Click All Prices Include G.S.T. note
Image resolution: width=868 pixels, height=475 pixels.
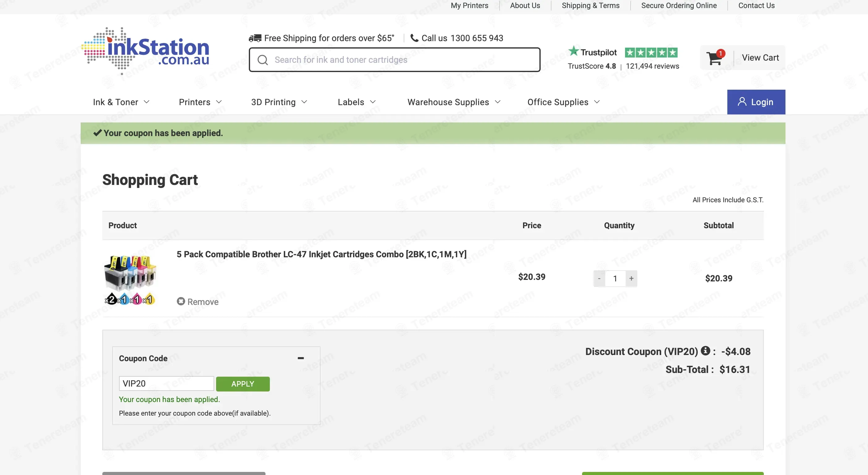coord(728,200)
